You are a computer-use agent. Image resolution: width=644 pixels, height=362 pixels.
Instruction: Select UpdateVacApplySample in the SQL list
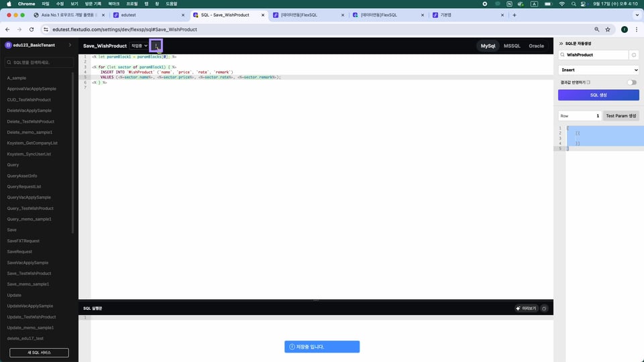[x=30, y=306]
